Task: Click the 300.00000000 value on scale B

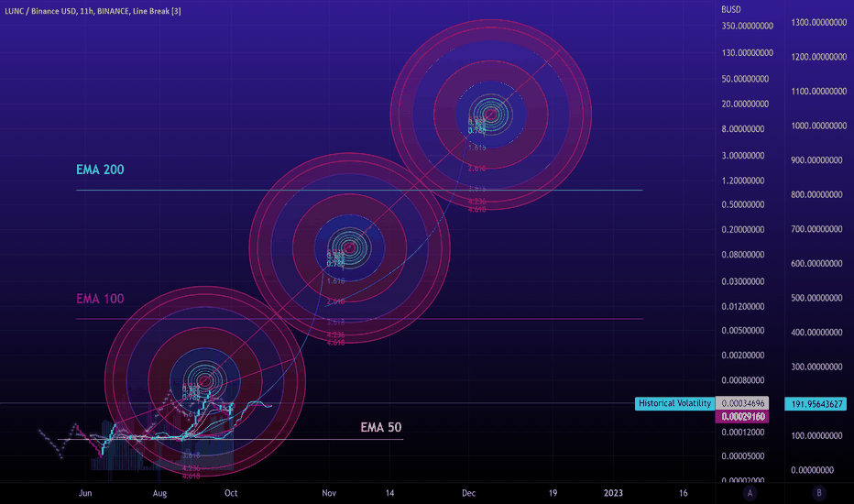Action: point(816,367)
